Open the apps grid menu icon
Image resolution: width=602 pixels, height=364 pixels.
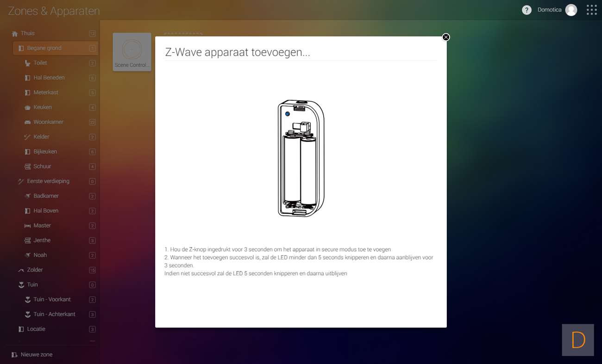click(x=591, y=10)
